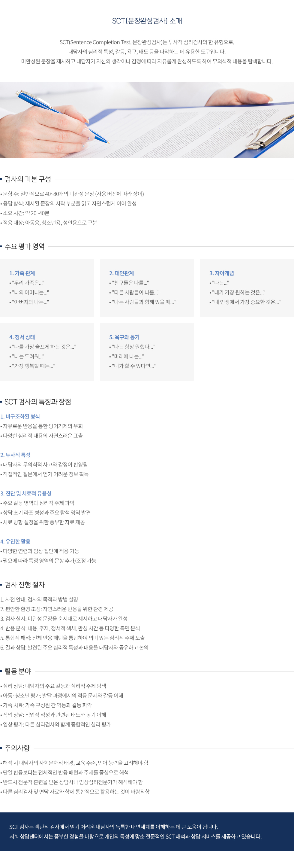Click the "1. 비구조화된 형식" subheading
This screenshot has width=294, height=868.
20,416
